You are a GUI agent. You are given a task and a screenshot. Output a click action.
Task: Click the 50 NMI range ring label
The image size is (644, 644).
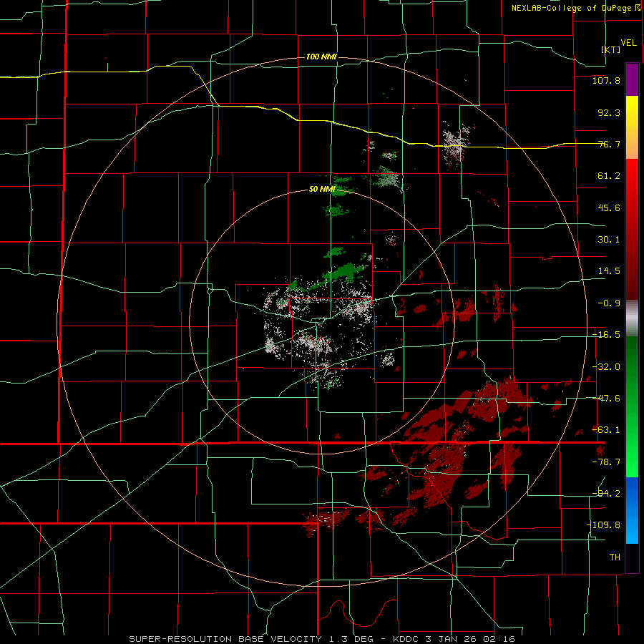click(322, 190)
